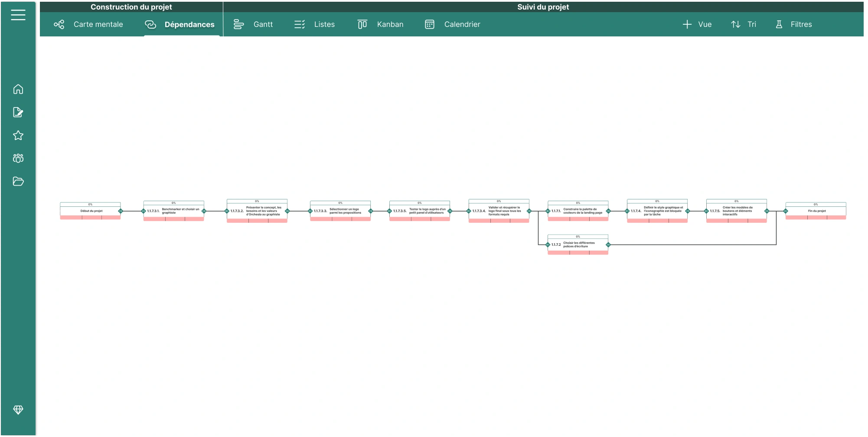Viewport: 868px width, 437px height.
Task: Click pink footer bar of task 1.1.7.3.1.
Action: [173, 219]
